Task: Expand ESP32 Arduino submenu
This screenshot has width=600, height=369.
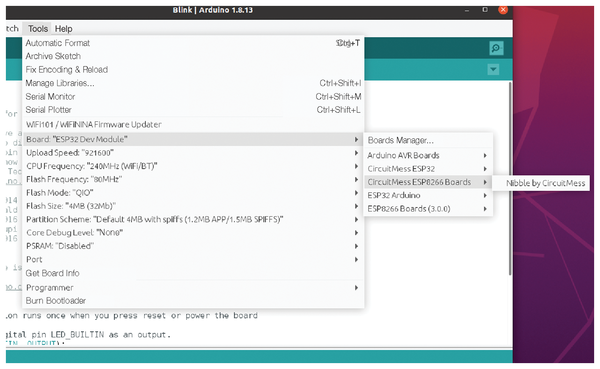Action: [x=428, y=195]
